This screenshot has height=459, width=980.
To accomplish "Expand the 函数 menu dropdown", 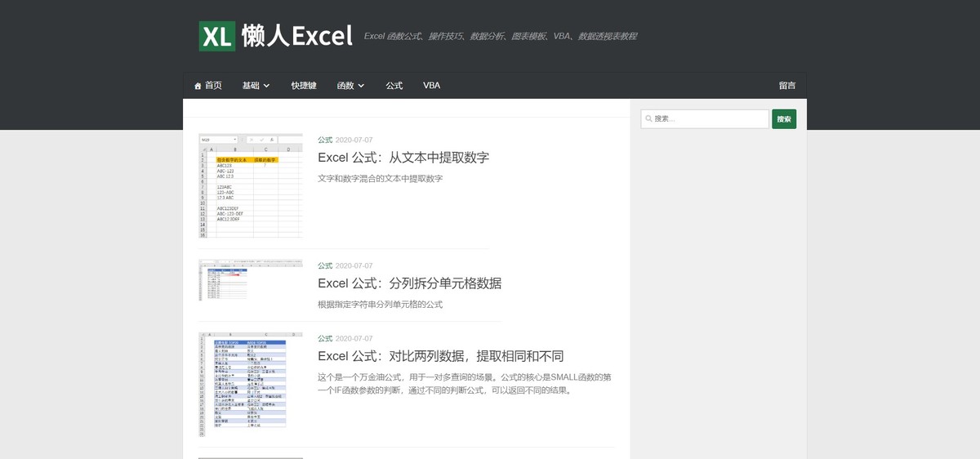I will 350,86.
